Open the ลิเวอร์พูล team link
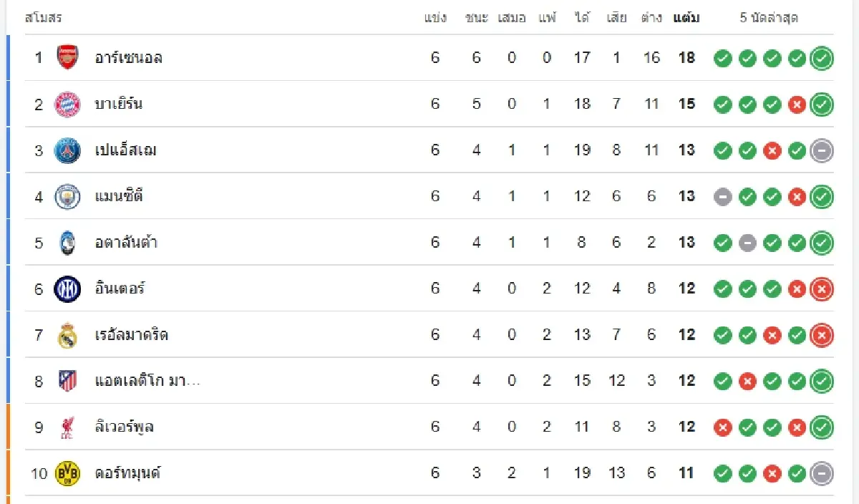The width and height of the screenshot is (859, 504). (x=125, y=427)
